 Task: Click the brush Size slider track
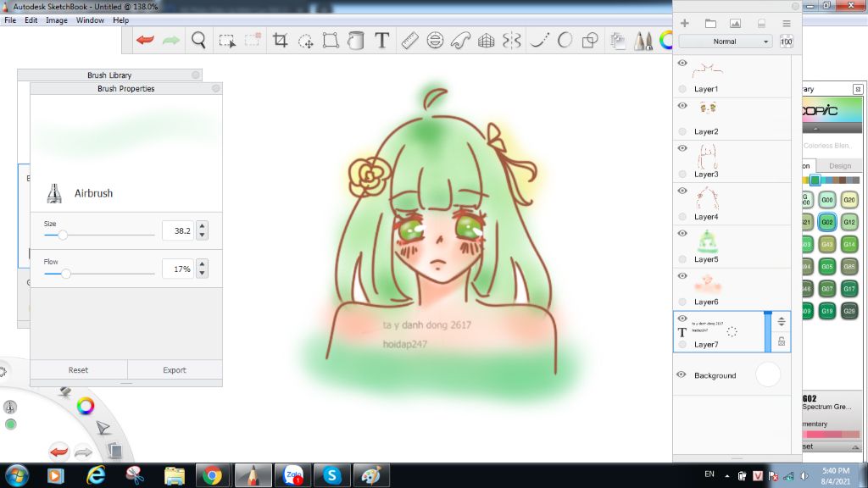[100, 236]
